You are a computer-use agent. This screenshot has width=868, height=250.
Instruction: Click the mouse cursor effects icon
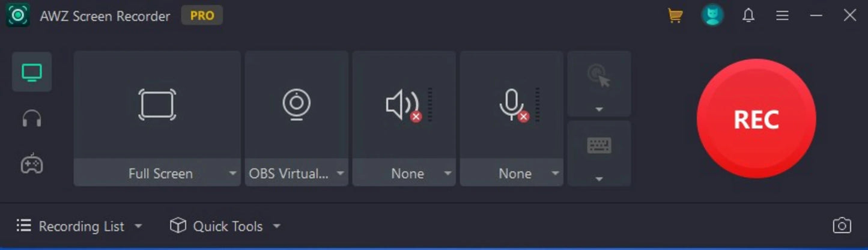pyautogui.click(x=599, y=76)
